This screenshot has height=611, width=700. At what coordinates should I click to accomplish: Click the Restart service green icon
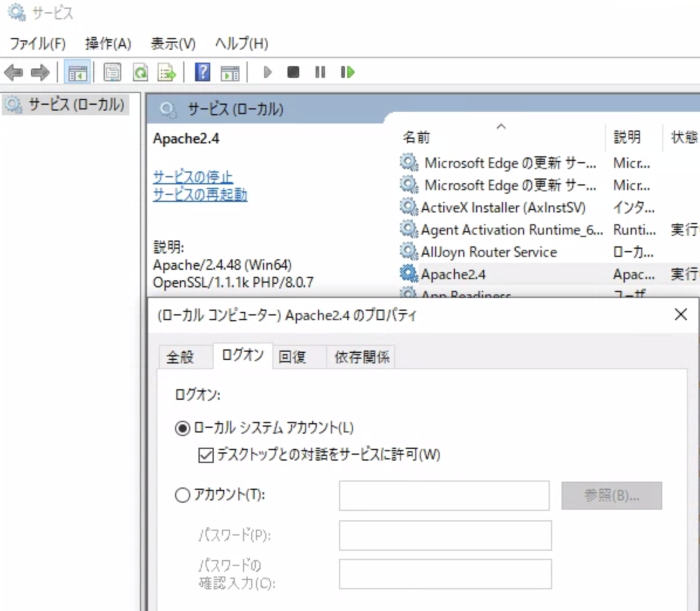[x=347, y=72]
